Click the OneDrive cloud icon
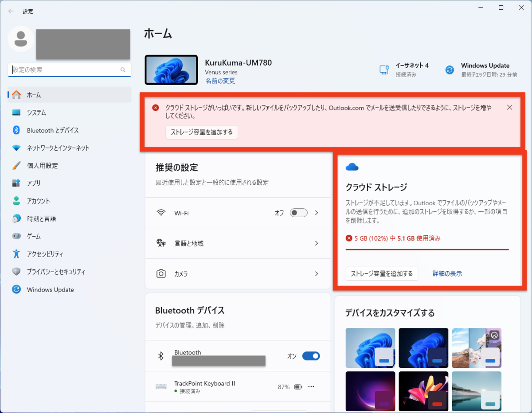 click(352, 167)
